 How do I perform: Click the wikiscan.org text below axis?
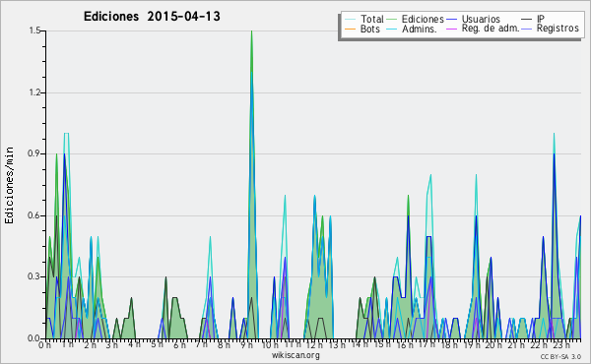coord(295,355)
